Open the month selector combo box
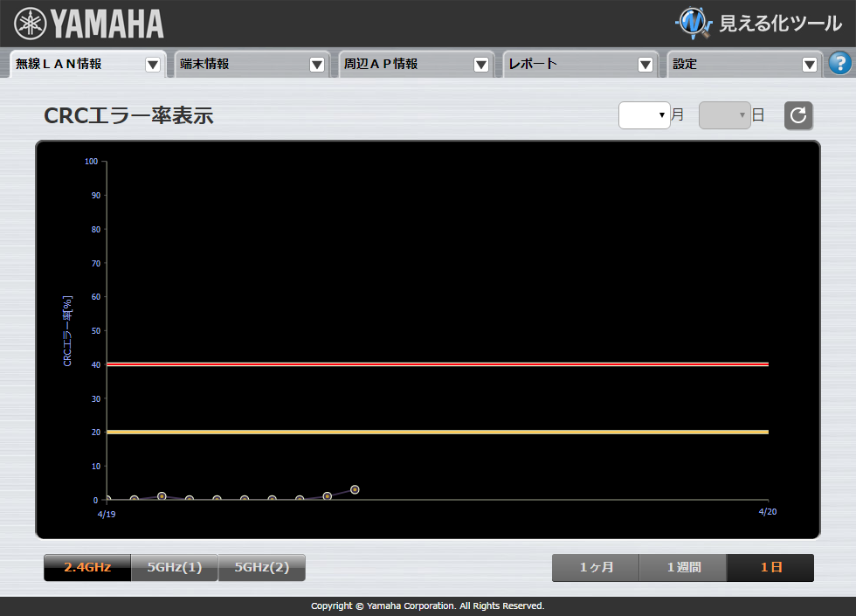 coord(644,115)
